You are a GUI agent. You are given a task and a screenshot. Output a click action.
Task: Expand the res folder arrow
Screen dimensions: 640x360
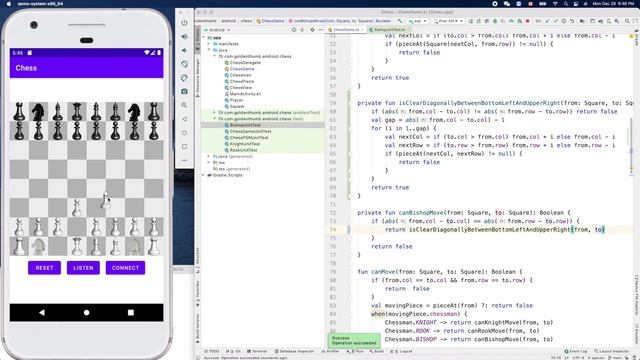209,162
